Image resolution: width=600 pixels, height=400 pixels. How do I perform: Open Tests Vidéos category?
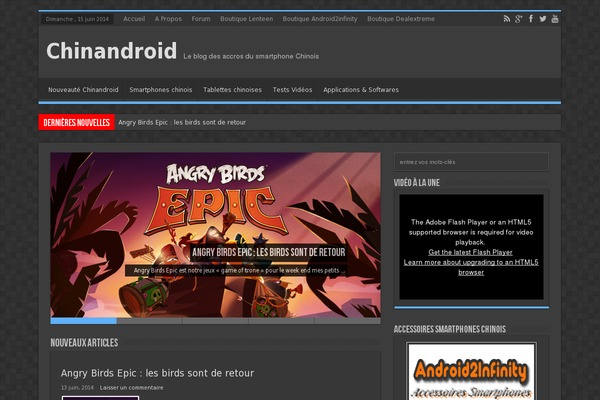292,90
